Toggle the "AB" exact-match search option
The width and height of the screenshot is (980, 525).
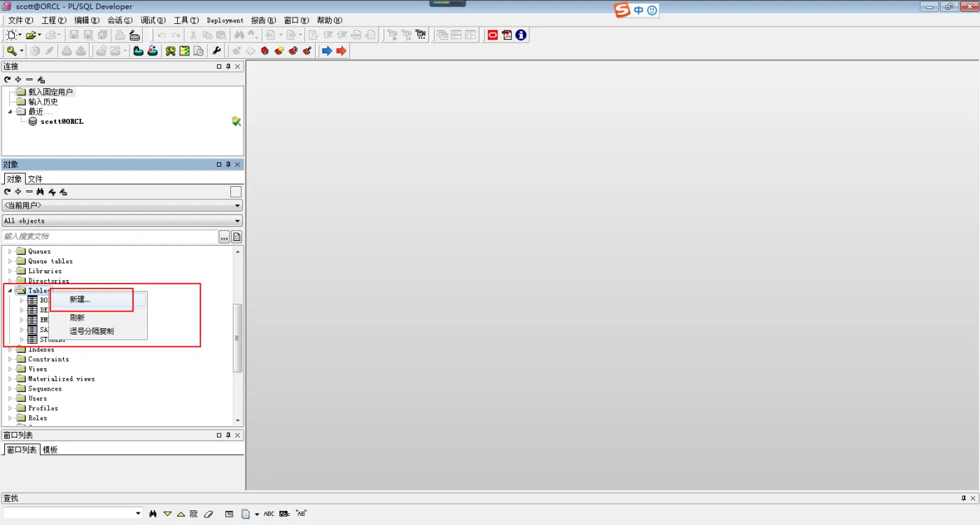(301, 514)
